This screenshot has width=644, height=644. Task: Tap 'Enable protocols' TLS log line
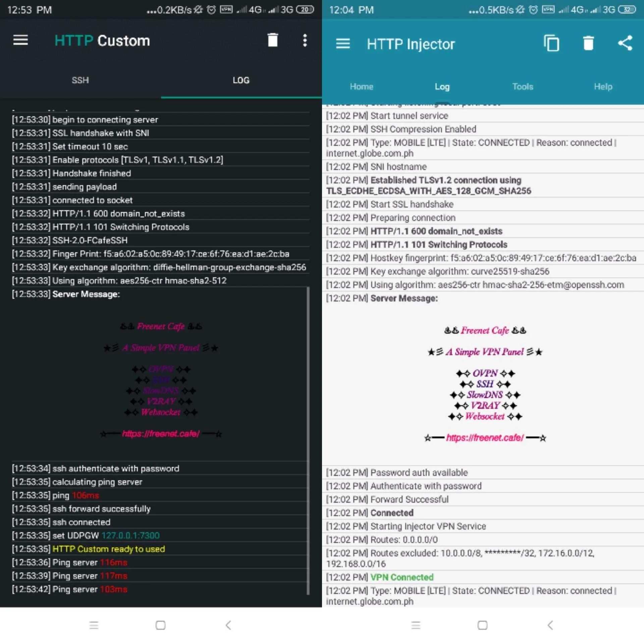[160, 160]
